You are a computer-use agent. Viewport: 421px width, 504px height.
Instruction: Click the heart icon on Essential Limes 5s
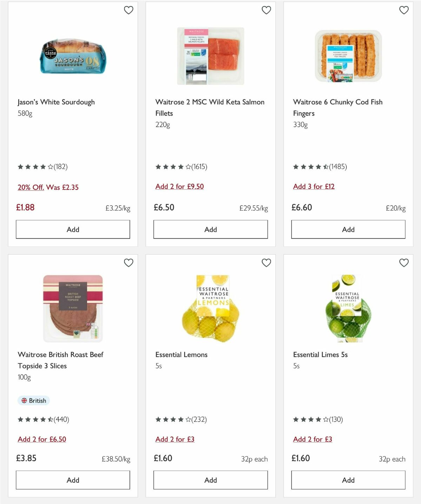click(x=404, y=262)
